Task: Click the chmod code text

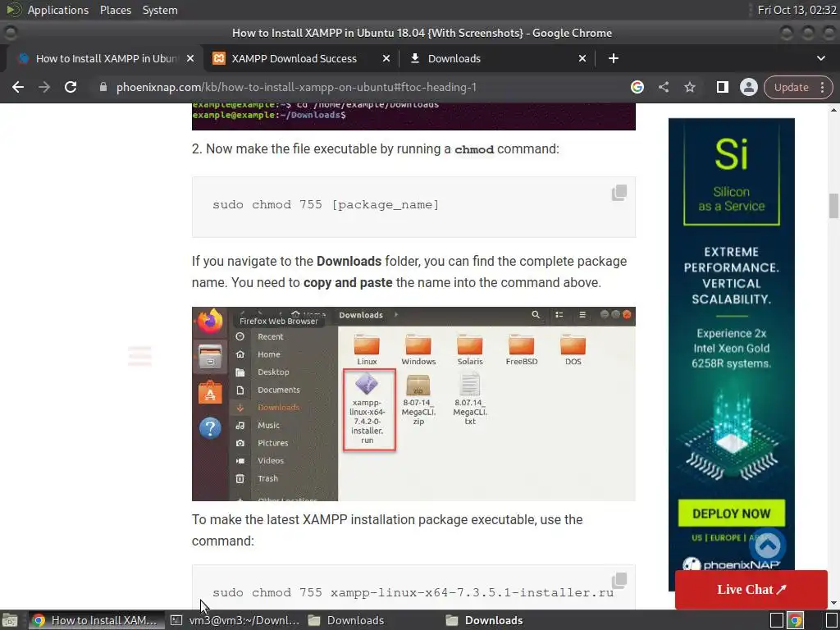Action: [474, 149]
